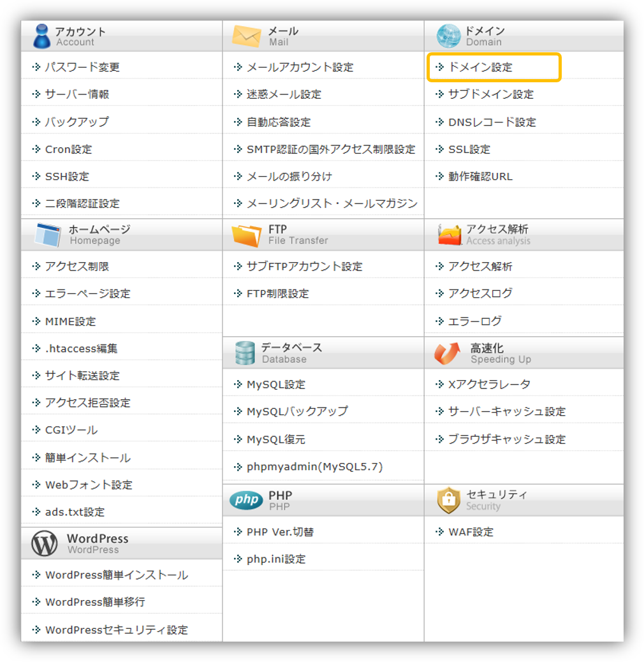The height and width of the screenshot is (662, 644).
Task: Click the Account person icon
Action: (x=42, y=35)
